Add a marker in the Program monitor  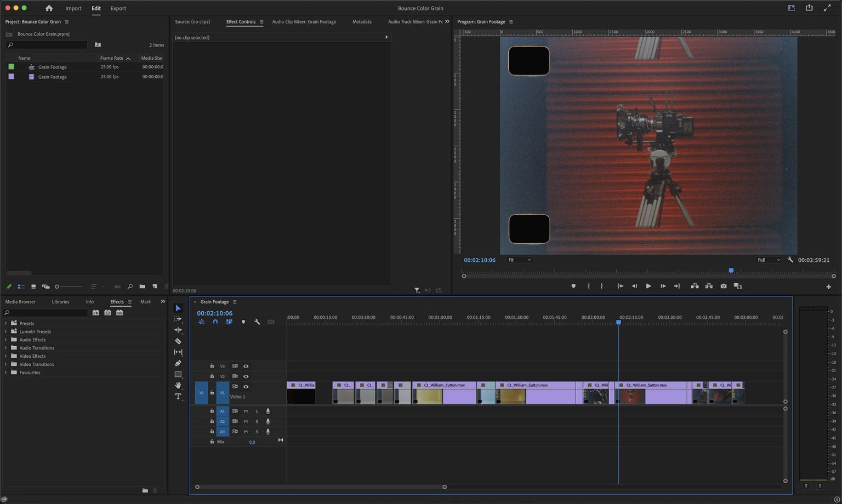[x=573, y=286]
